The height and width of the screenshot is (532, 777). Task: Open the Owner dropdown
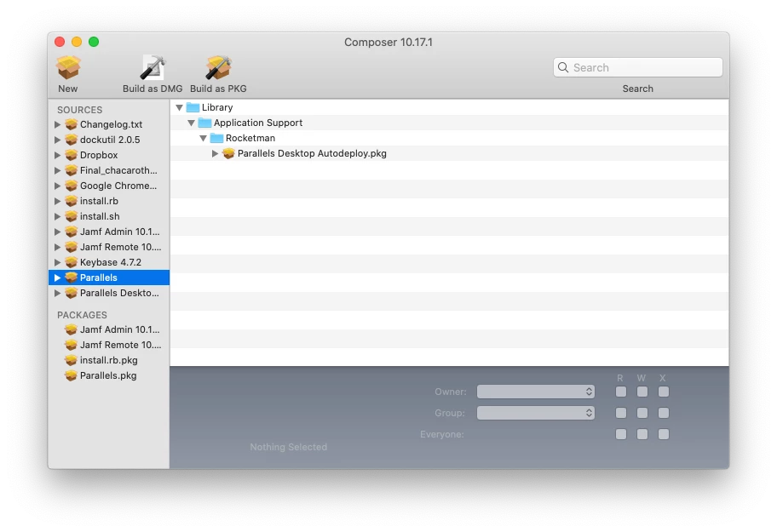coord(536,392)
